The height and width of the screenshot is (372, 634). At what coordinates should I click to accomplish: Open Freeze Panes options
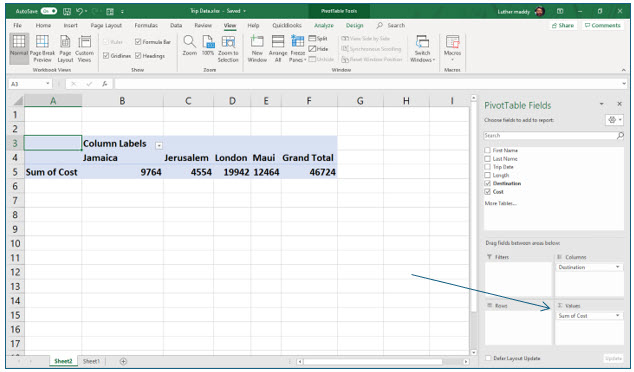tap(298, 48)
